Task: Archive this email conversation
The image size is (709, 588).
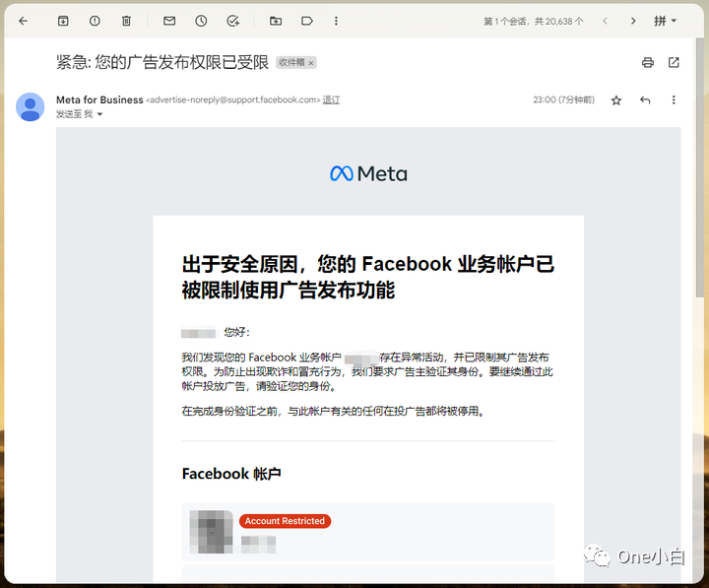Action: click(63, 21)
